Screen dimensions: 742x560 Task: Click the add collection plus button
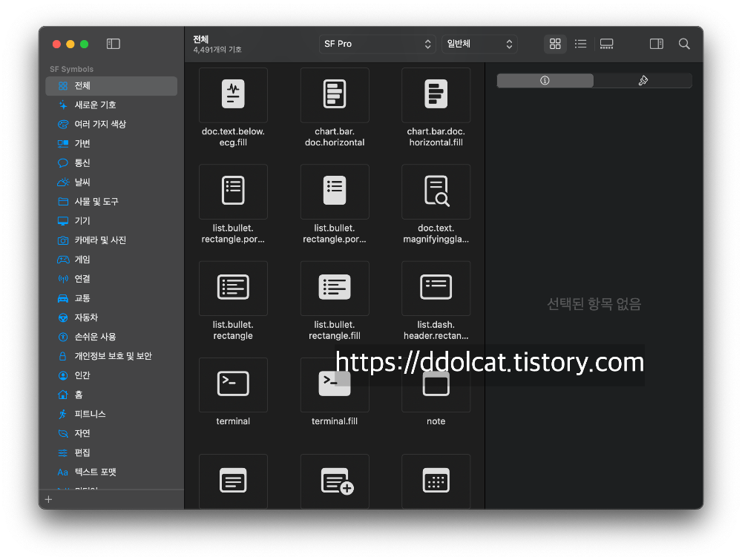pos(49,499)
